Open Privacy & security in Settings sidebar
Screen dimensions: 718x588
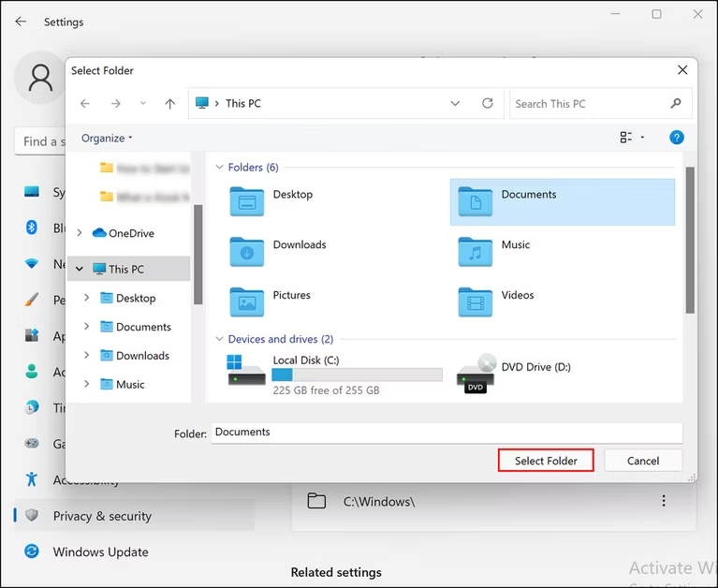(x=134, y=516)
